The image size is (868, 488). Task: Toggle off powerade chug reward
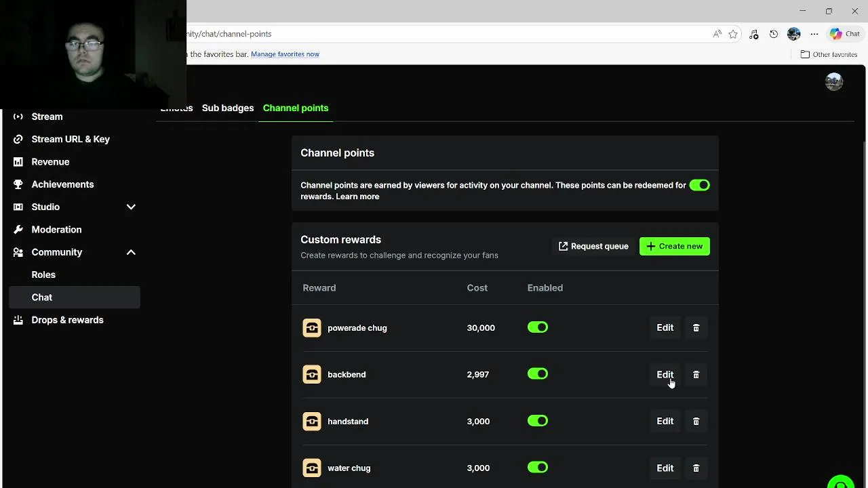coord(538,327)
